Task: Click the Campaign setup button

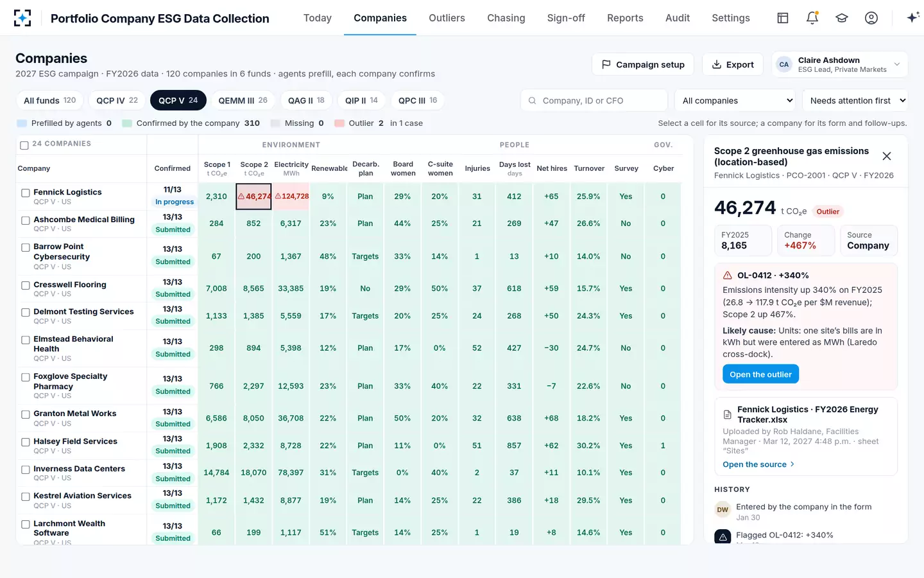Action: pyautogui.click(x=642, y=64)
